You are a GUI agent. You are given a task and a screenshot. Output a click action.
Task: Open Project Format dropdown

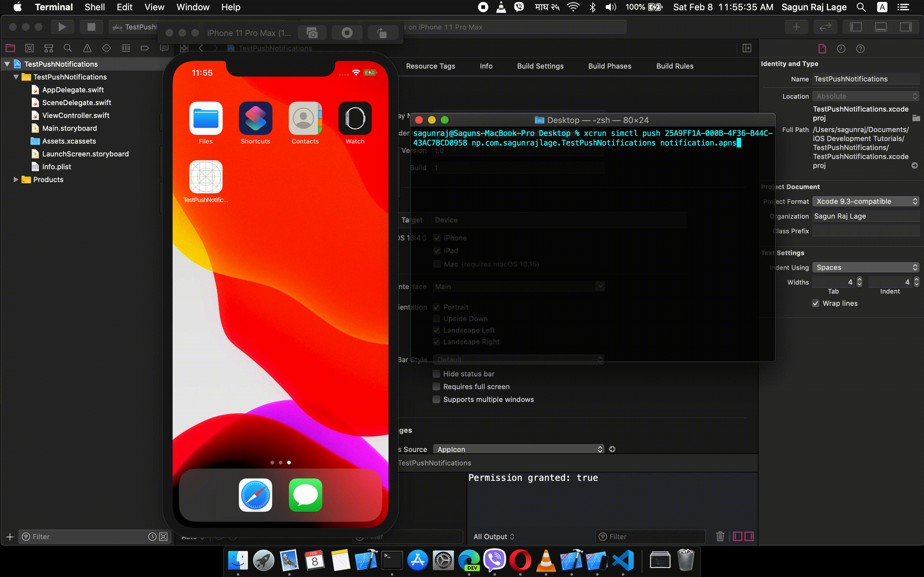pyautogui.click(x=865, y=202)
